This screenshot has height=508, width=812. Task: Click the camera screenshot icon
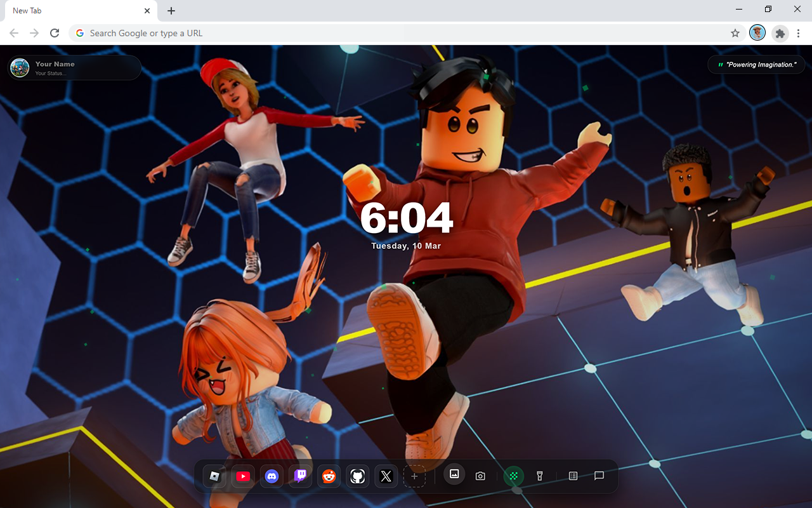pos(480,476)
